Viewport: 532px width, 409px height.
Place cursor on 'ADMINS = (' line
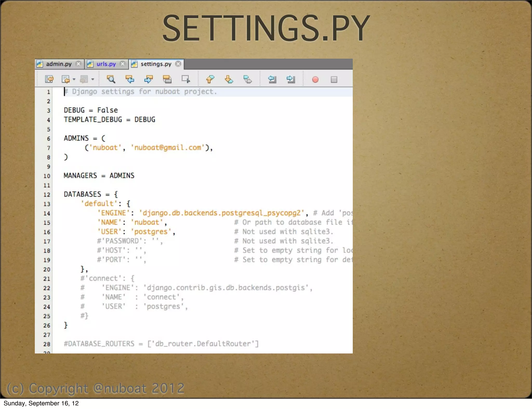tap(84, 138)
